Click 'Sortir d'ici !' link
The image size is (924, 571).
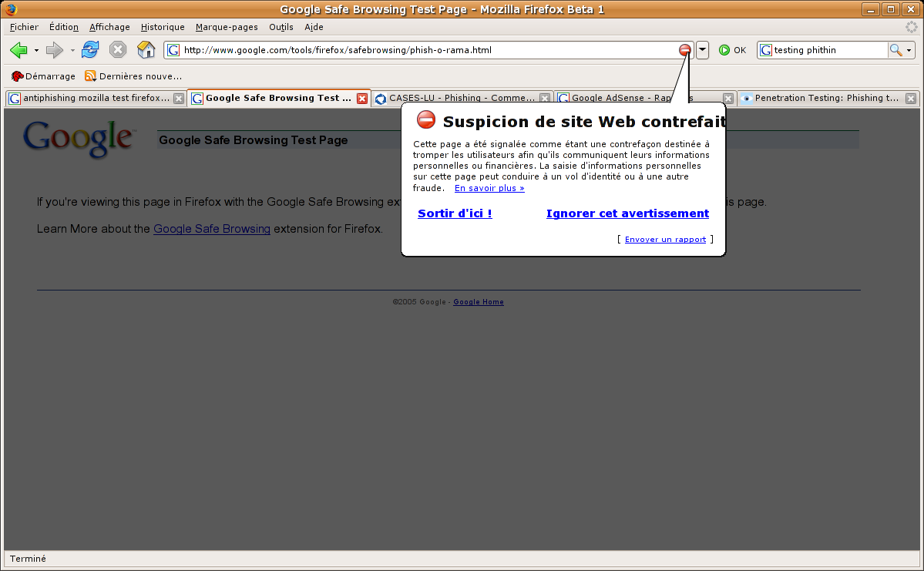[x=455, y=213]
